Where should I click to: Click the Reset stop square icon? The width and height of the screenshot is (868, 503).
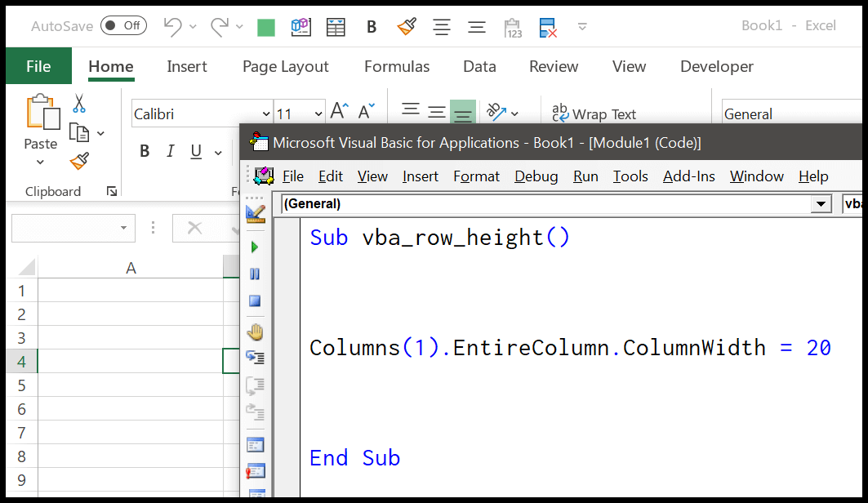point(255,301)
